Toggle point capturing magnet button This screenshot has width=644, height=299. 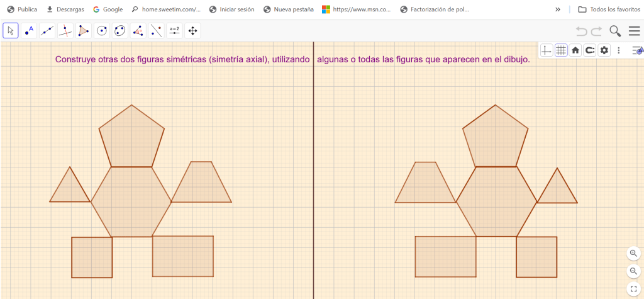(590, 50)
